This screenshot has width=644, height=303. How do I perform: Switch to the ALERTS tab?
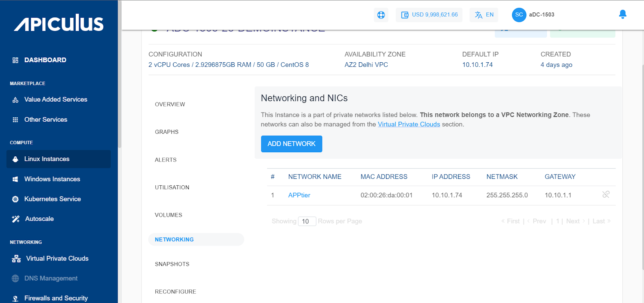[165, 160]
